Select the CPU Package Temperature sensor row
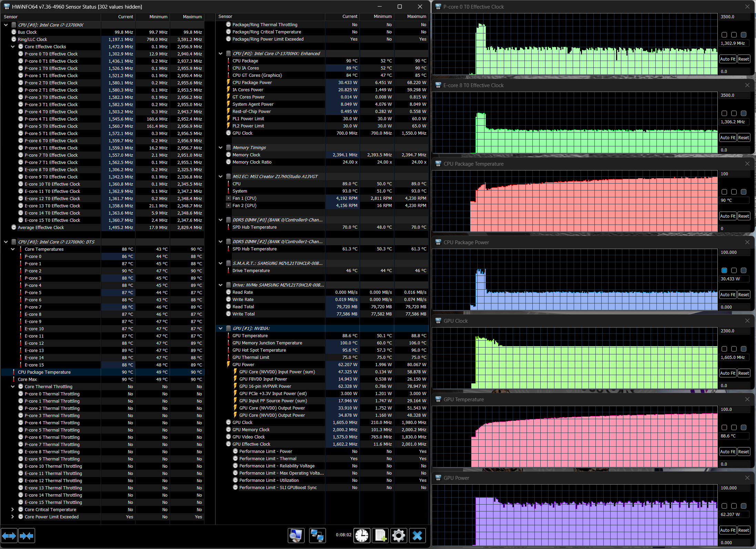This screenshot has height=549, width=756. click(44, 372)
